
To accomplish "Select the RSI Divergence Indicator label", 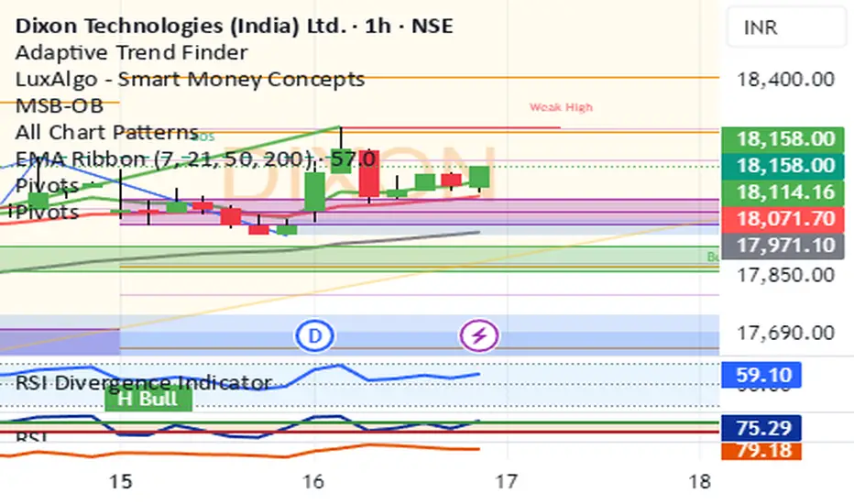I will (x=144, y=382).
